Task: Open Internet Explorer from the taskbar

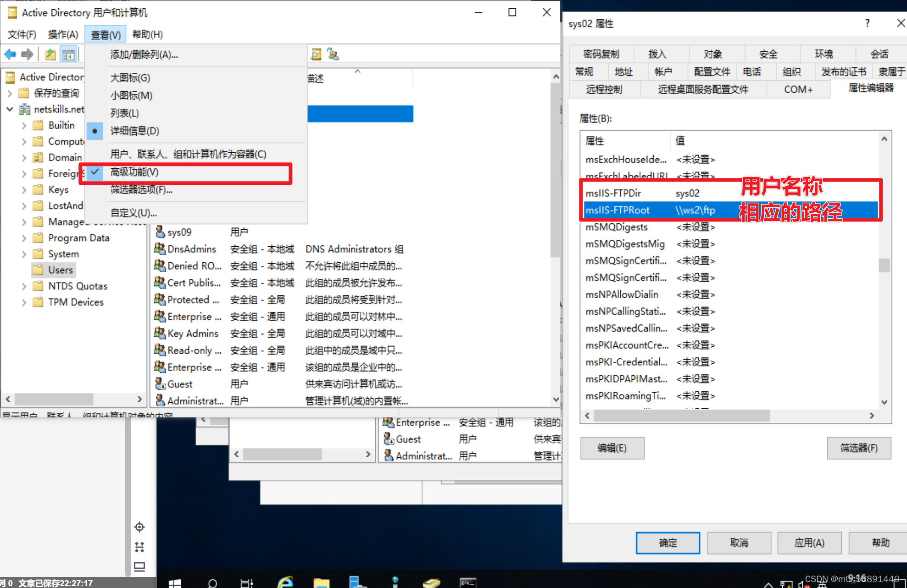Action: 285,582
